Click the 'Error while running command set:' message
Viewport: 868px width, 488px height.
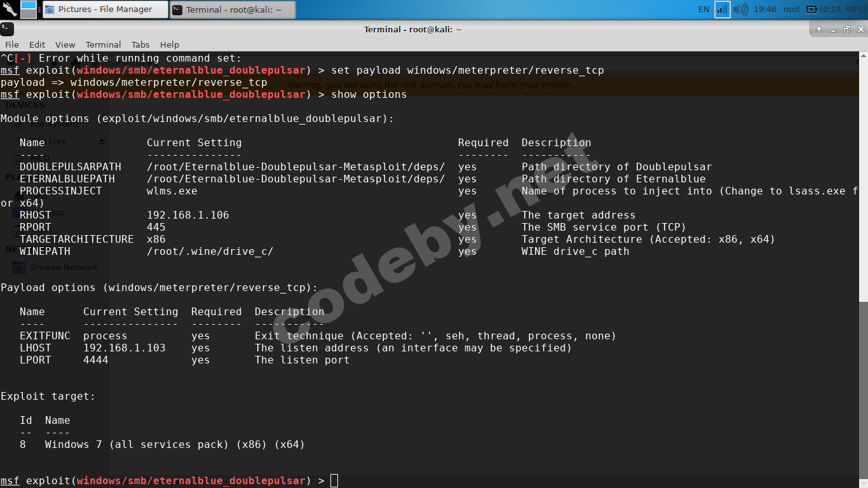[x=140, y=58]
